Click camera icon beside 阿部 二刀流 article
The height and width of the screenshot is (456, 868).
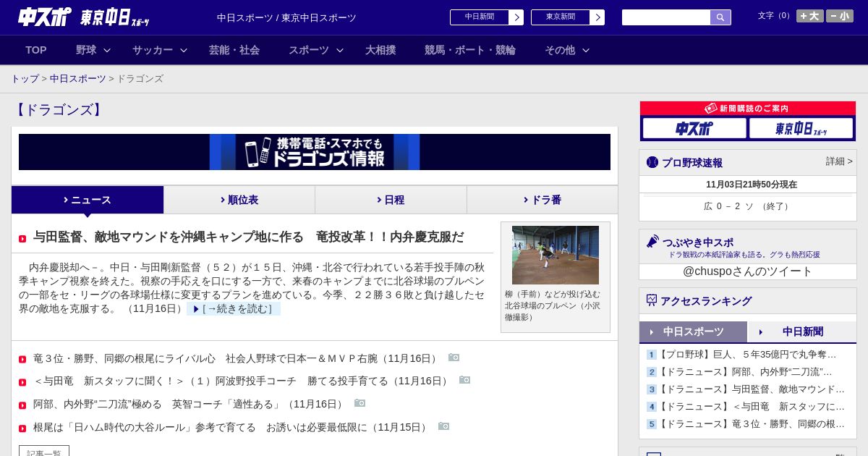click(x=359, y=403)
